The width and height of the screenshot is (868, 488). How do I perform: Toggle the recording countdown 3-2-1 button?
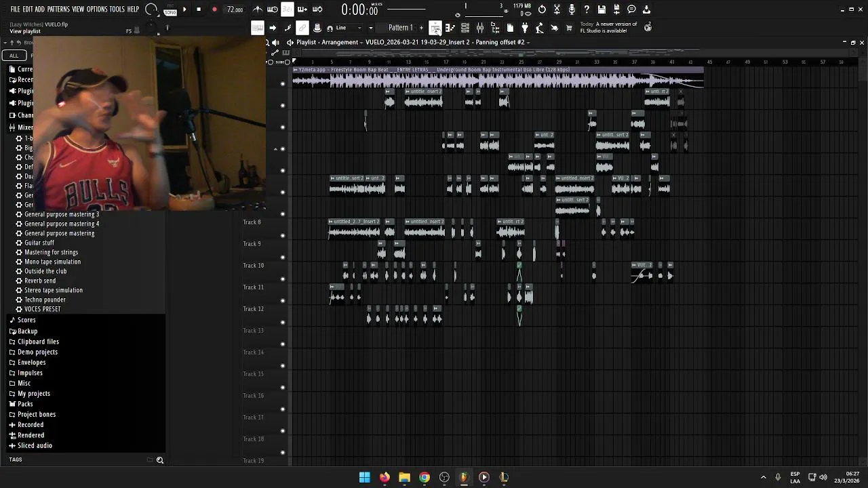click(288, 9)
